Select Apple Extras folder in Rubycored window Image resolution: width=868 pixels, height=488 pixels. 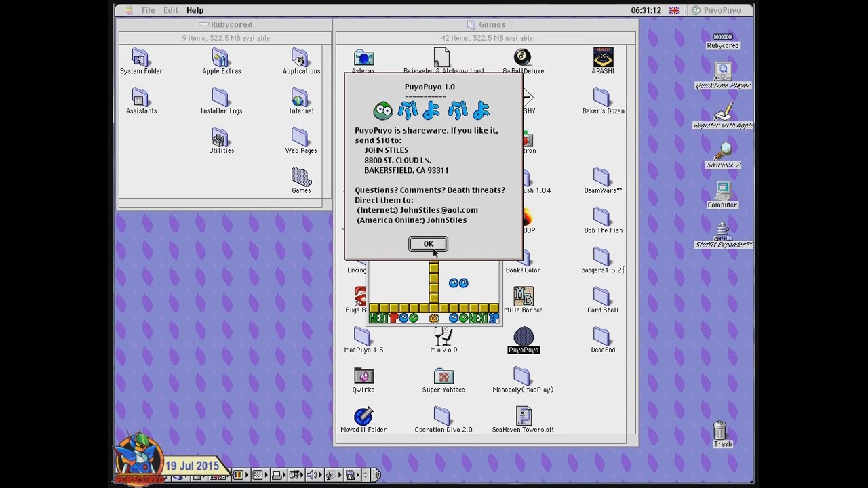(x=221, y=62)
